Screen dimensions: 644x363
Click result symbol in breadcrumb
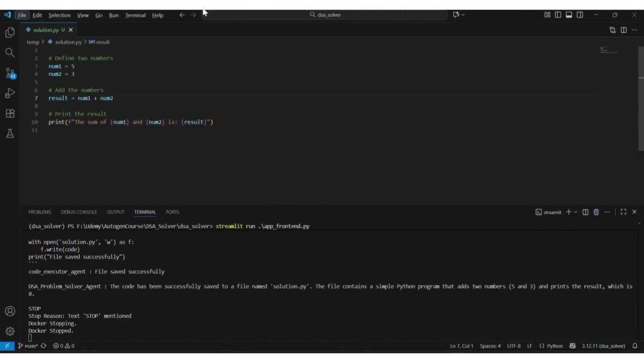pyautogui.click(x=99, y=42)
